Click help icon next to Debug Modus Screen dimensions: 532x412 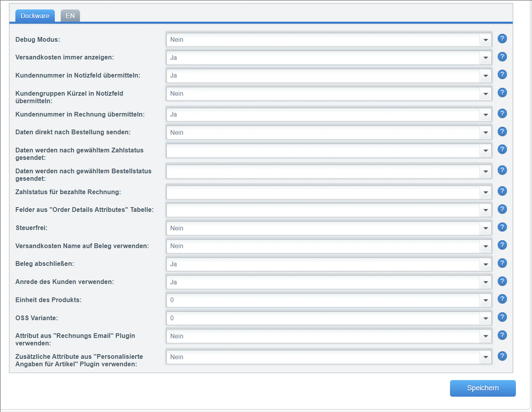point(502,39)
